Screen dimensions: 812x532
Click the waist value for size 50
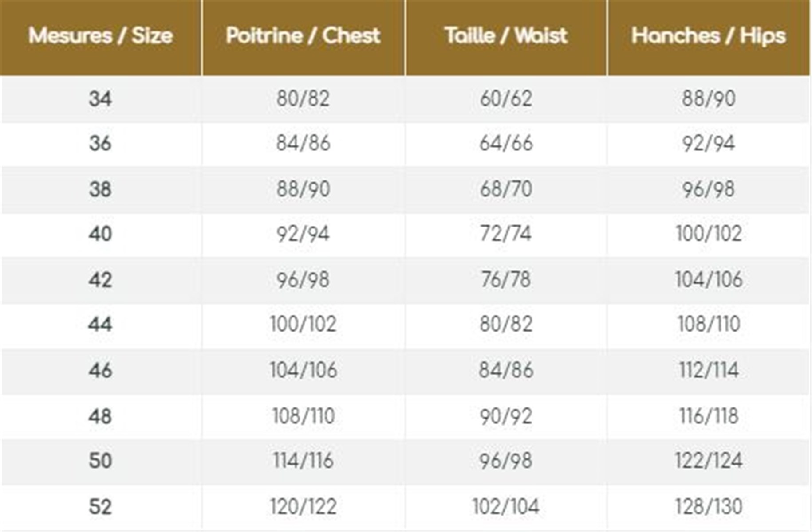(506, 461)
